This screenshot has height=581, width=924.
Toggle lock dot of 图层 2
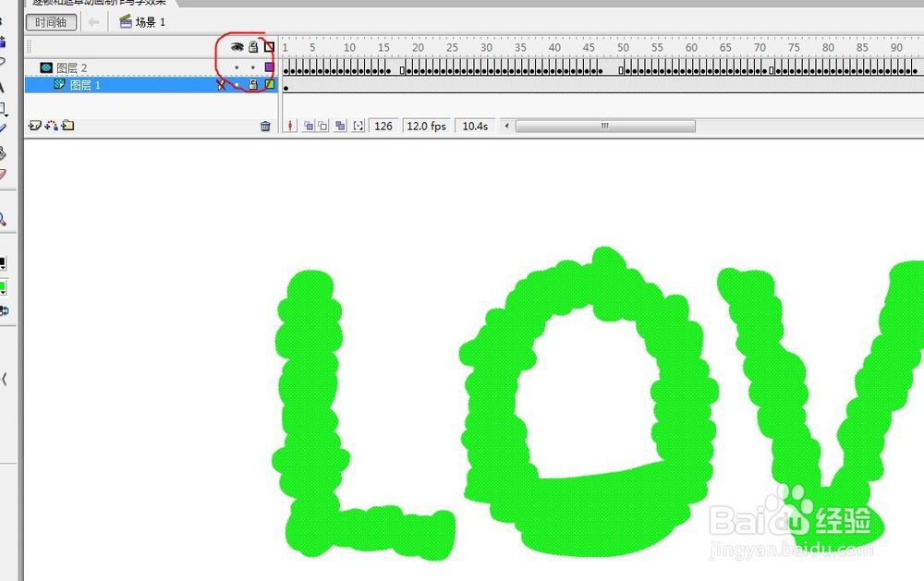(x=253, y=67)
